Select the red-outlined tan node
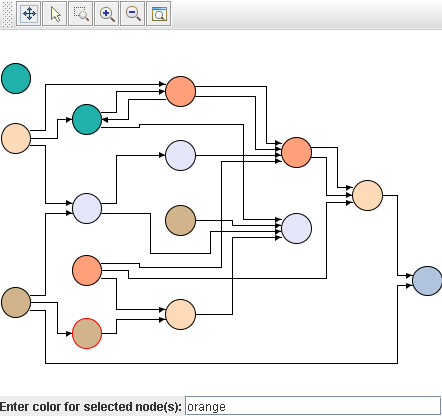The image size is (442, 416). point(87,333)
